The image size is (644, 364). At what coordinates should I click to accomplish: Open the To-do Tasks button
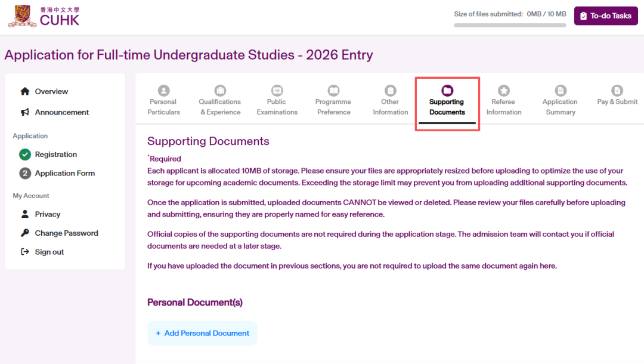(605, 16)
